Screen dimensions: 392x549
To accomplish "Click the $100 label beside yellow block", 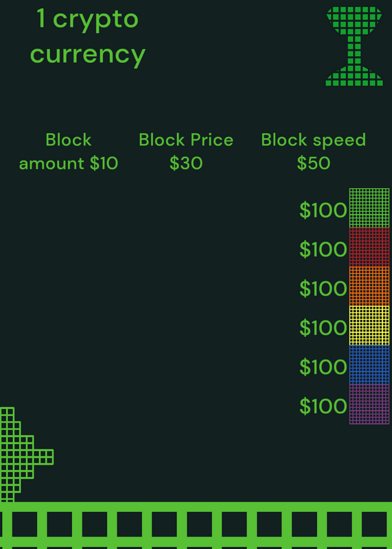I will (323, 328).
